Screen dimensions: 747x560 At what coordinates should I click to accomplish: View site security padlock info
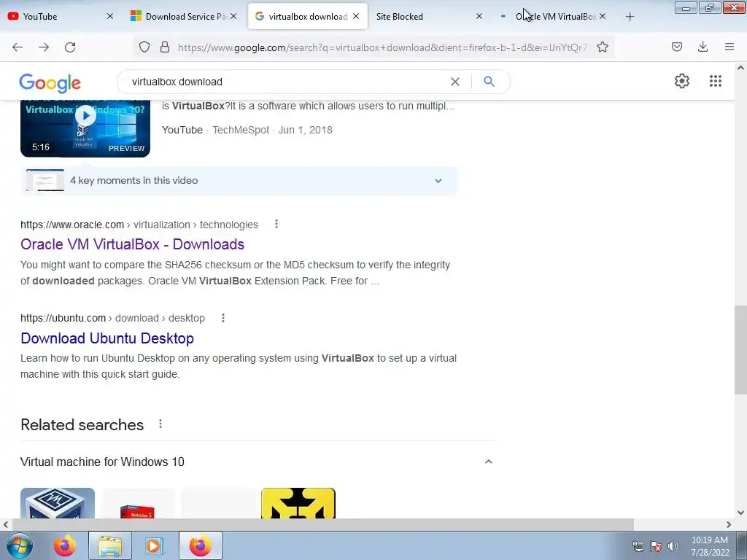pyautogui.click(x=165, y=47)
